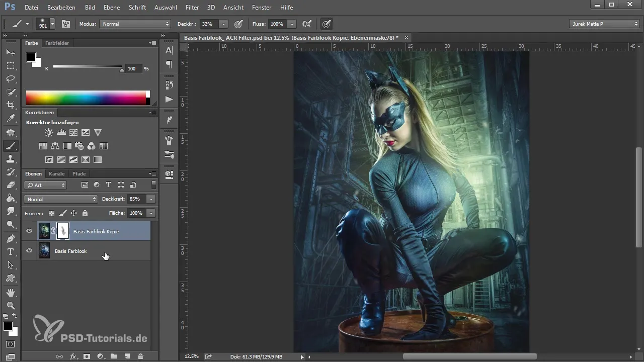
Task: Select the Paint Bucket tool
Action: coord(11,198)
